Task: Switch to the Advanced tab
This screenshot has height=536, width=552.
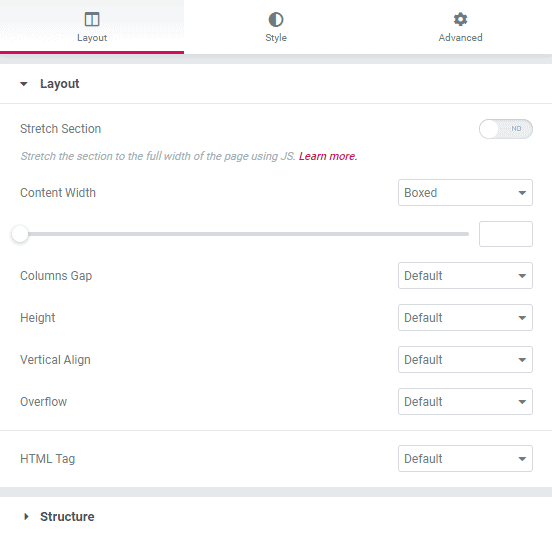Action: click(460, 27)
